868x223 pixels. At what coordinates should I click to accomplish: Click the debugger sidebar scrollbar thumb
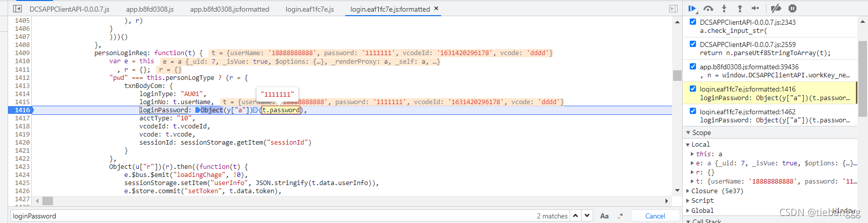(x=862, y=78)
